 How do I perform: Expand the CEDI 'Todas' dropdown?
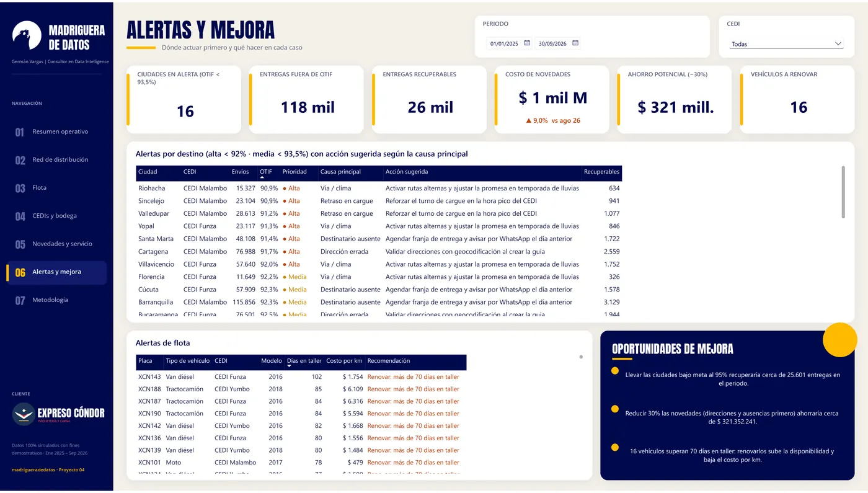point(786,44)
